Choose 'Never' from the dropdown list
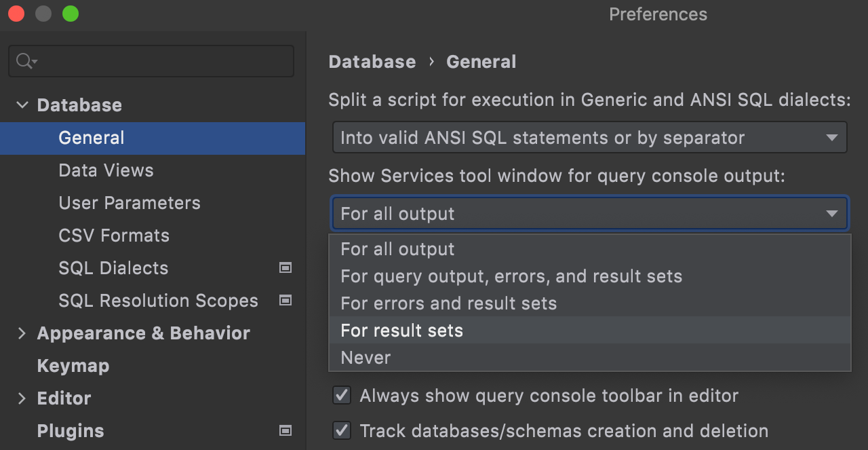This screenshot has width=868, height=450. 366,358
